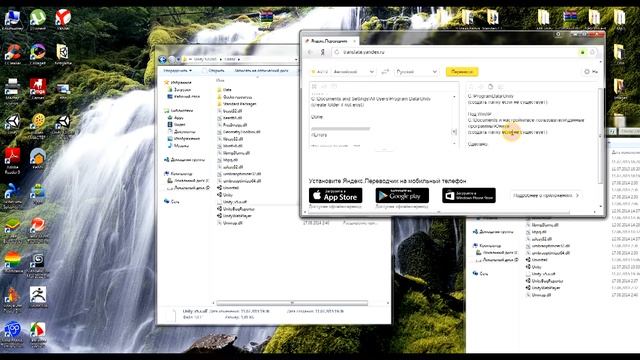Click copy icon above translation output
This screenshot has width=640, height=360.
coord(491,87)
